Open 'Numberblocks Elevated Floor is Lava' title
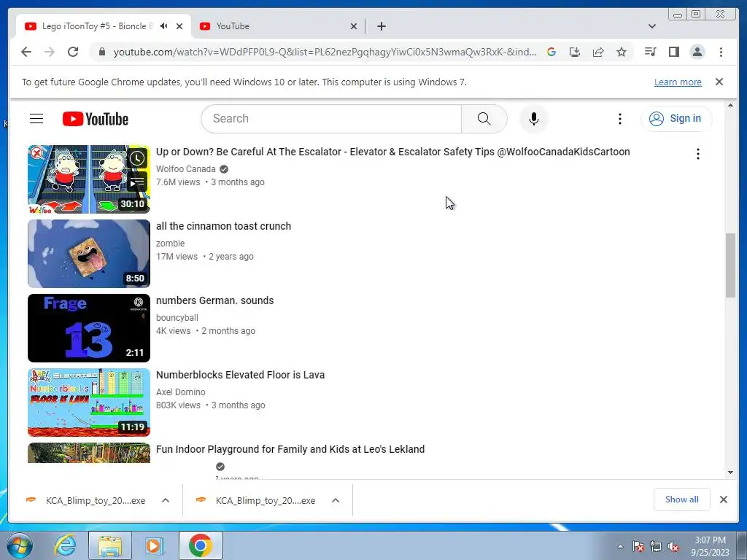 tap(240, 375)
